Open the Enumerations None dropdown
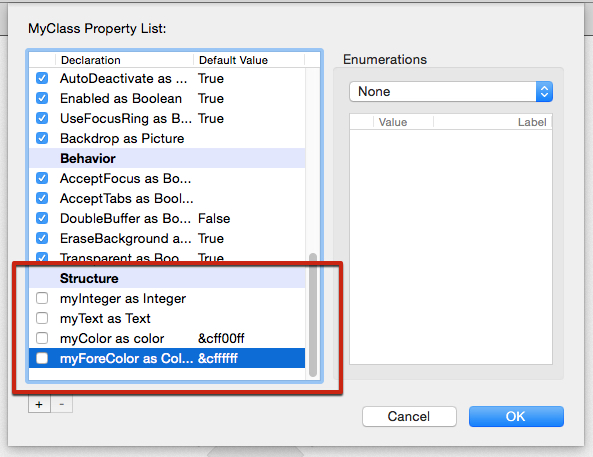This screenshot has width=593, height=457. click(x=451, y=92)
